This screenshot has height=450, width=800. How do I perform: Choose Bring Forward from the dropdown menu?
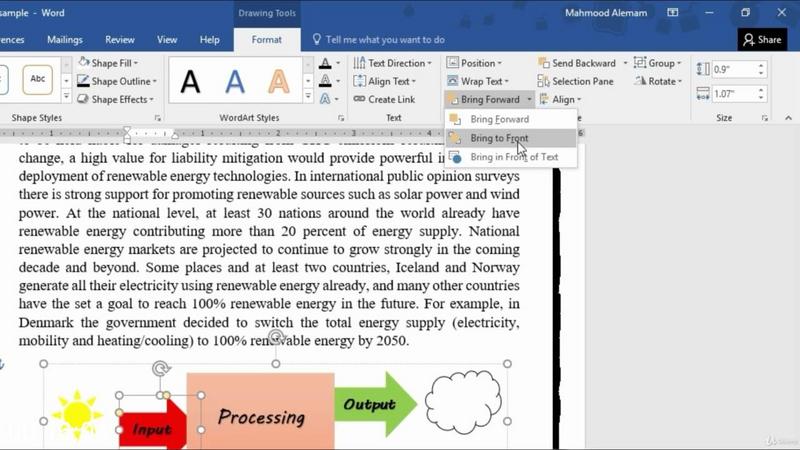point(511,119)
